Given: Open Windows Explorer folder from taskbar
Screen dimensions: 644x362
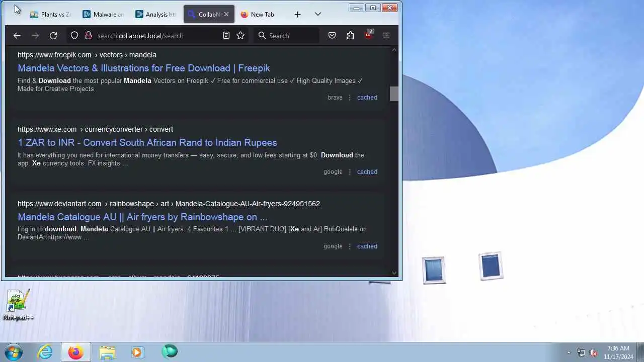Looking at the screenshot, I should (107, 352).
